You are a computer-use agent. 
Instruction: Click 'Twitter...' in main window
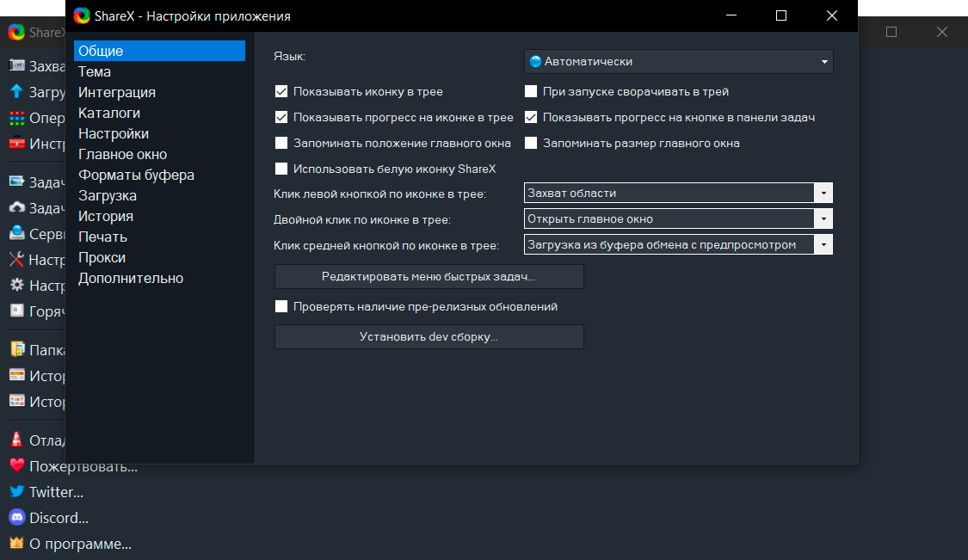click(x=56, y=492)
